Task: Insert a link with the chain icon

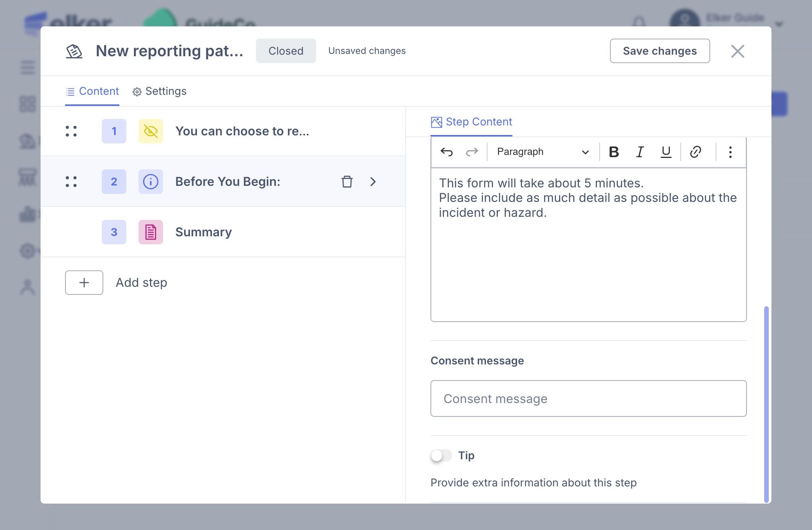Action: pos(695,152)
